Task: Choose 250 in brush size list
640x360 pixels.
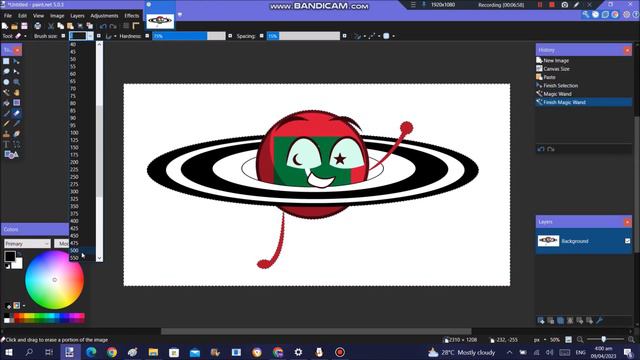Action: 82,177
